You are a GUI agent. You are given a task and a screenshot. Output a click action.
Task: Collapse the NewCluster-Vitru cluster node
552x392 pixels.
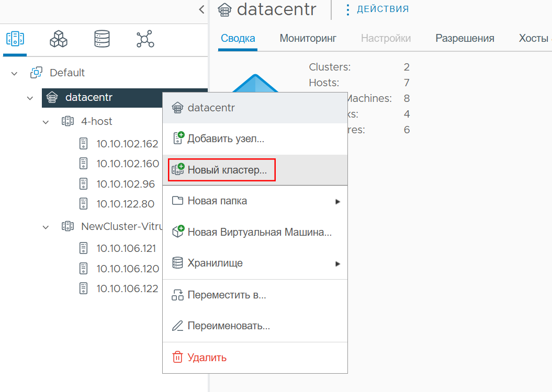[46, 227]
